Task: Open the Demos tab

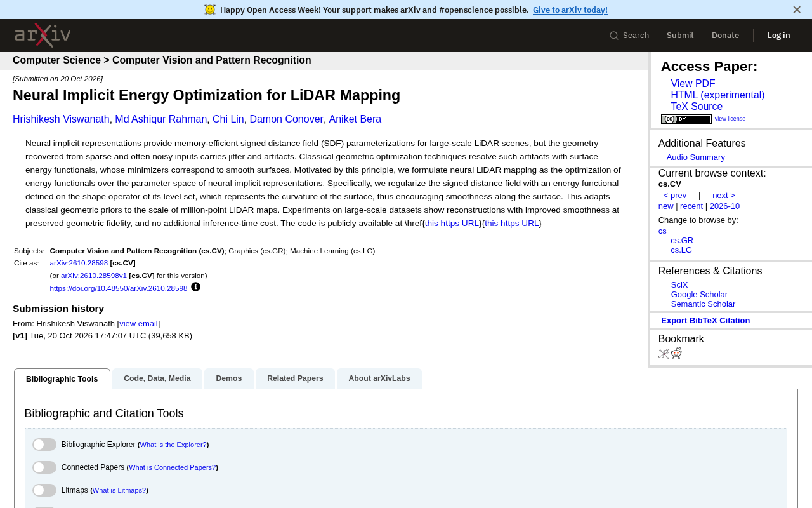Action: pyautogui.click(x=229, y=378)
